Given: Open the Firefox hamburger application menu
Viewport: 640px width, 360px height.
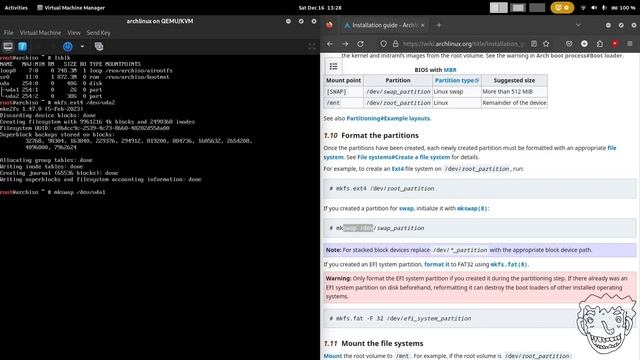Looking at the screenshot, I should pyautogui.click(x=630, y=44).
